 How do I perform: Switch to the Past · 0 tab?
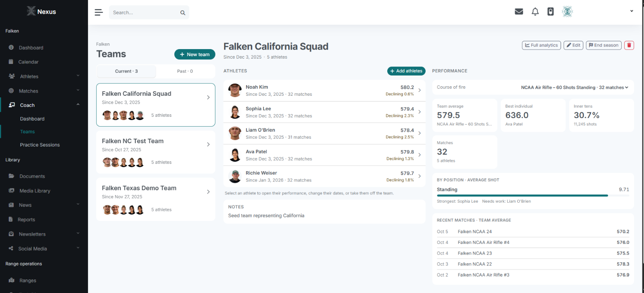[185, 71]
